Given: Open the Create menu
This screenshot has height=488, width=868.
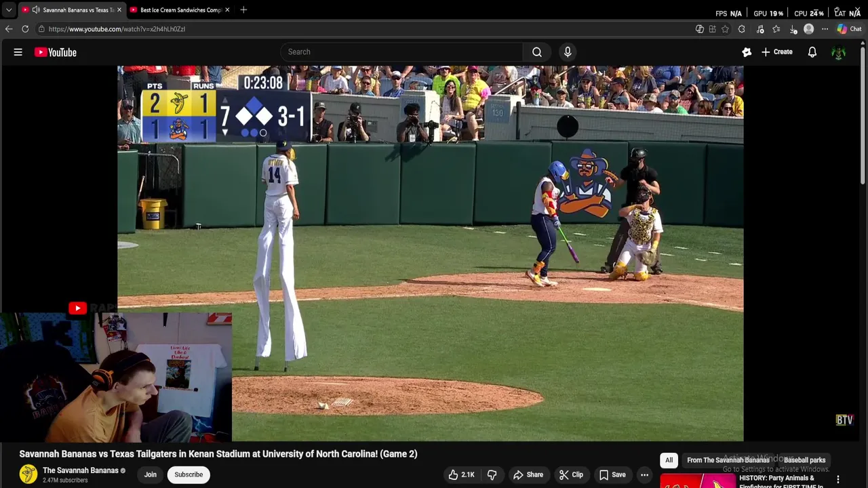Looking at the screenshot, I should 777,52.
